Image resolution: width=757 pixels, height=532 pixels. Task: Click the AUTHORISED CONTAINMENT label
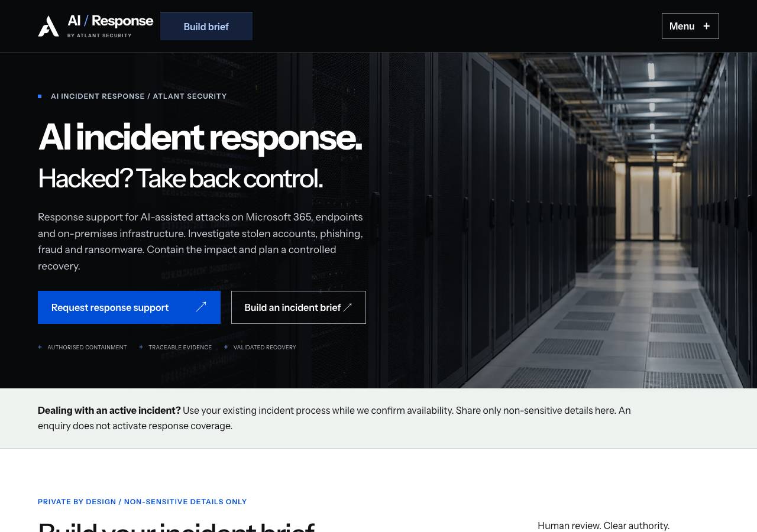(87, 348)
